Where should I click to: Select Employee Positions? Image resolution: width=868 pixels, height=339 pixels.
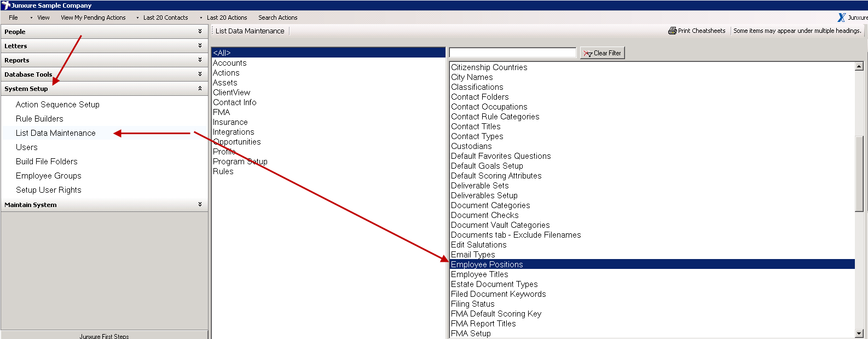click(652, 265)
